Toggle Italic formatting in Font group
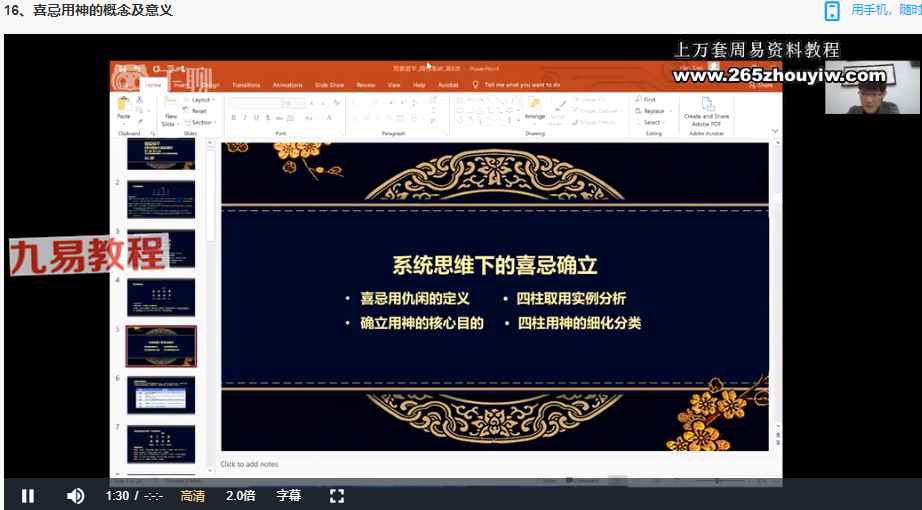The image size is (922, 510). point(243,117)
